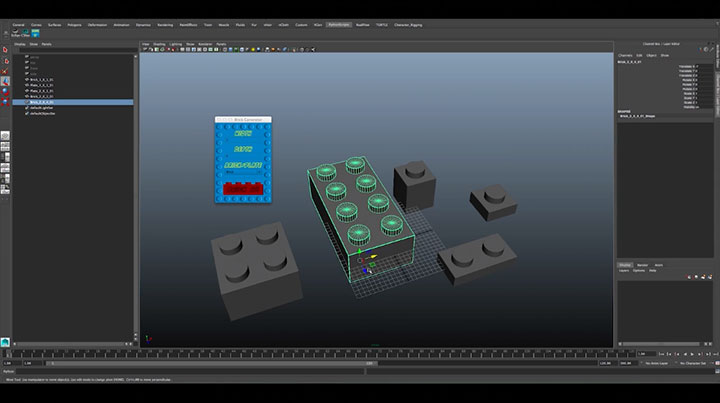Image resolution: width=720 pixels, height=403 pixels.
Task: Click play backwards on timeline controls
Action: pyautogui.click(x=685, y=354)
